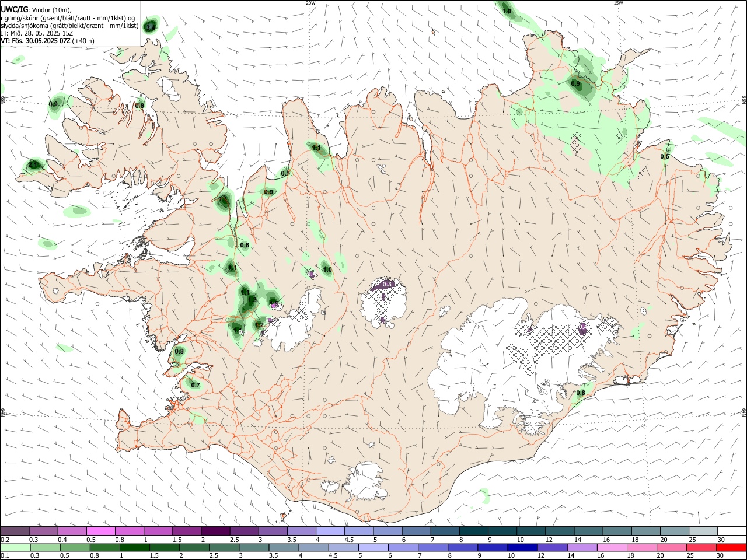Click the 1.0 value at the top edge of the map
Viewport: 747px width, 560px height.
507,11
